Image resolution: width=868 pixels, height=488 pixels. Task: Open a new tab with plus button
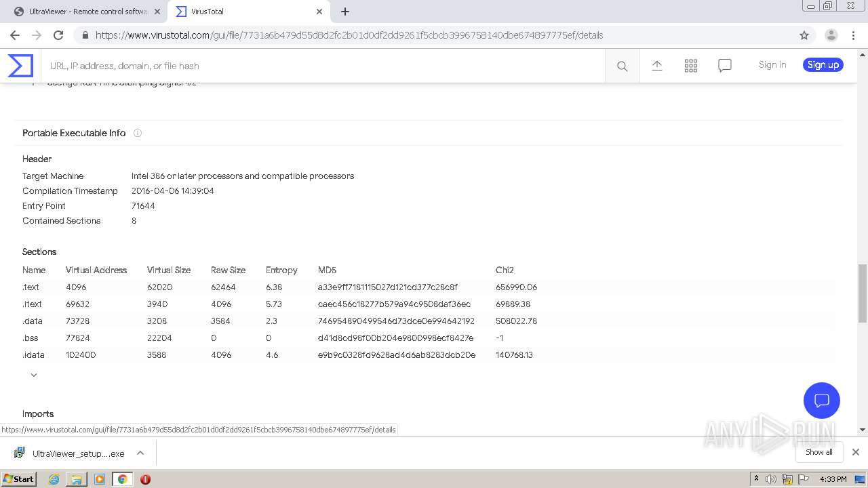point(345,12)
